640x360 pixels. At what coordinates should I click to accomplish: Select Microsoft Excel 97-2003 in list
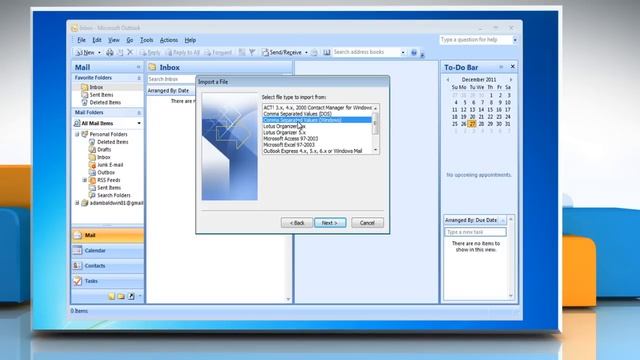[x=289, y=145]
